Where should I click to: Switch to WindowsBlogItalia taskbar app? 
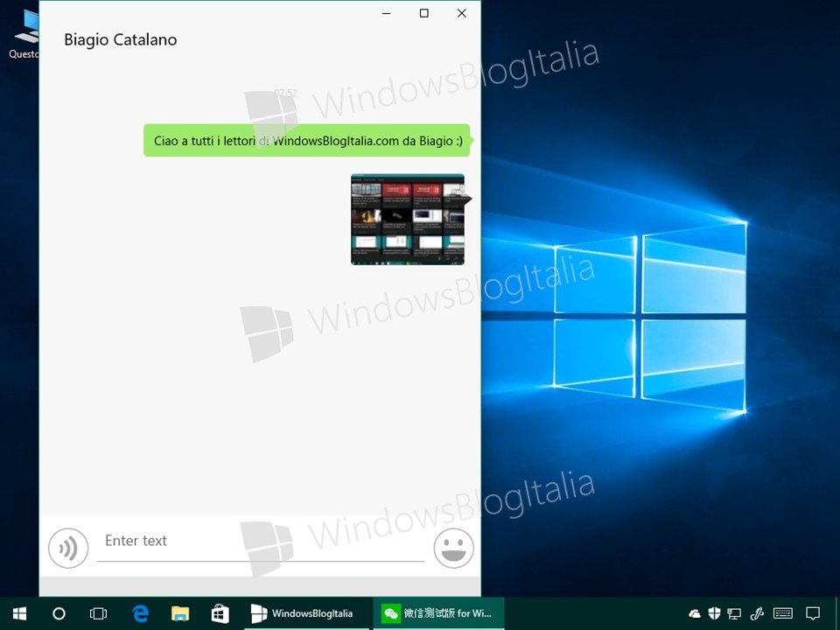pyautogui.click(x=306, y=613)
